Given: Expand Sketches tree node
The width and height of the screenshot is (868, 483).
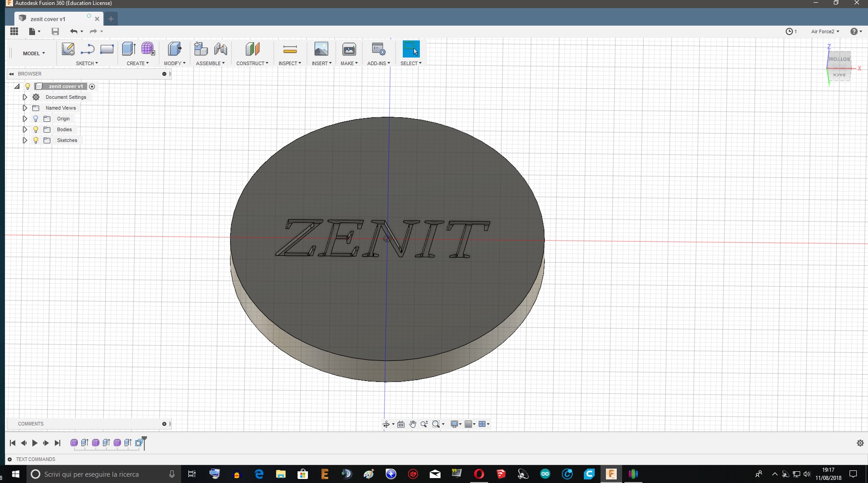Looking at the screenshot, I should (x=25, y=140).
